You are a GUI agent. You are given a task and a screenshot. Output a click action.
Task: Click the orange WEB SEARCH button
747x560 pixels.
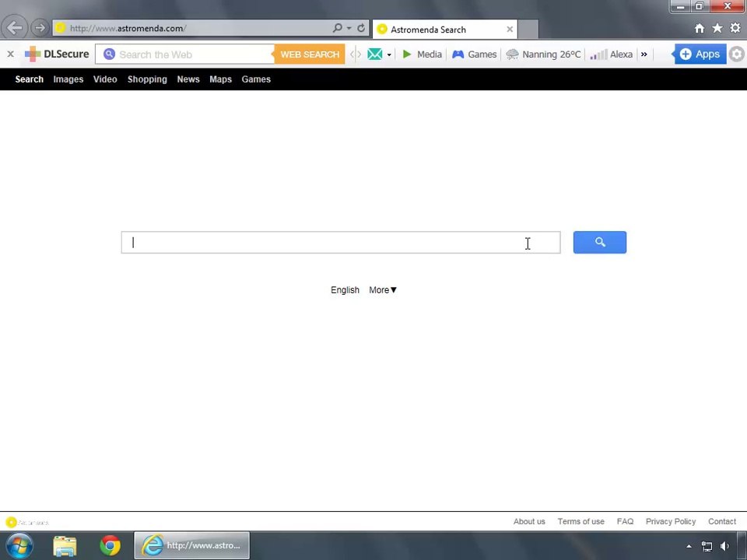click(x=310, y=54)
